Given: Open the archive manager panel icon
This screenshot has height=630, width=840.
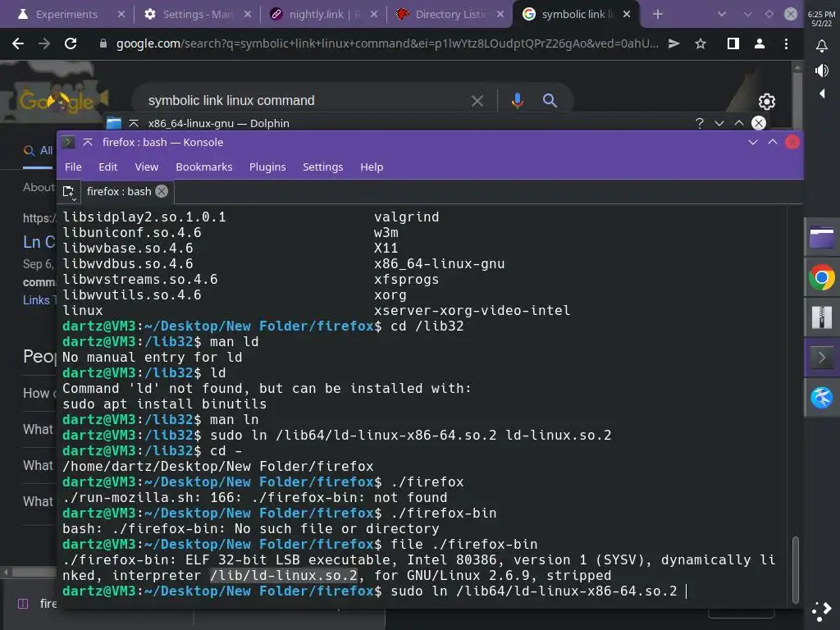Looking at the screenshot, I should pyautogui.click(x=821, y=317).
